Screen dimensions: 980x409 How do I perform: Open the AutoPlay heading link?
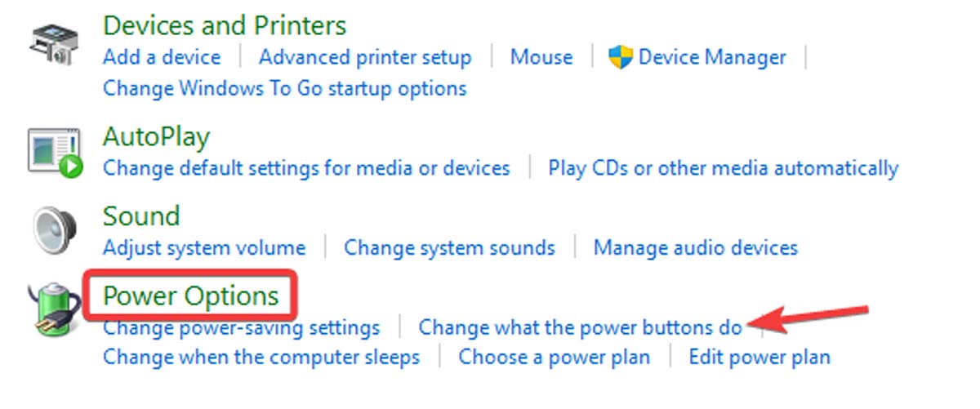tap(156, 136)
